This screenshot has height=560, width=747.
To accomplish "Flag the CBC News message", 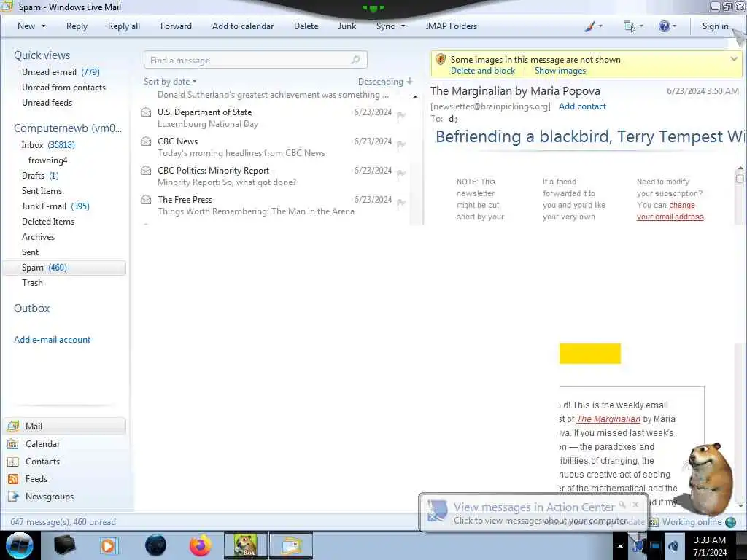I will click(x=401, y=145).
